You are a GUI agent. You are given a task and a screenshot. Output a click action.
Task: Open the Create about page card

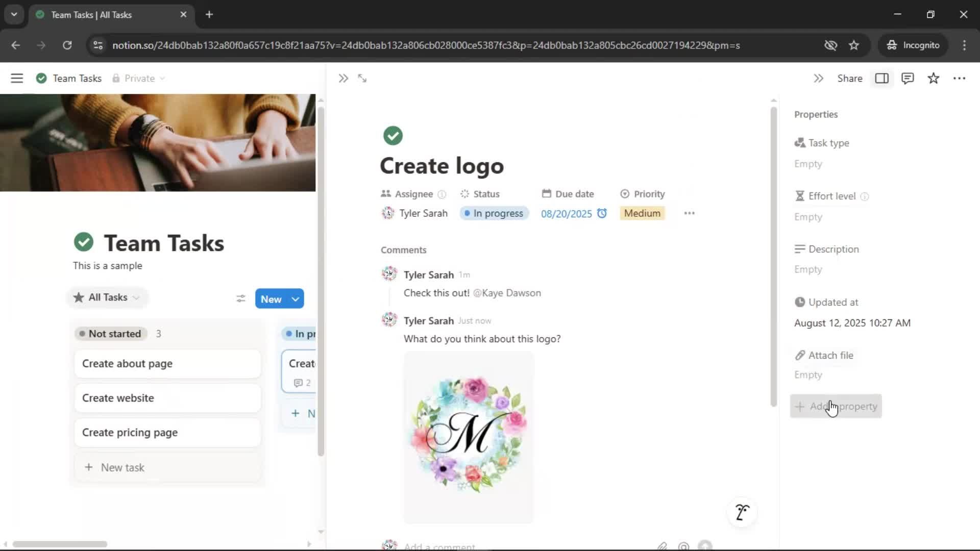pyautogui.click(x=167, y=364)
